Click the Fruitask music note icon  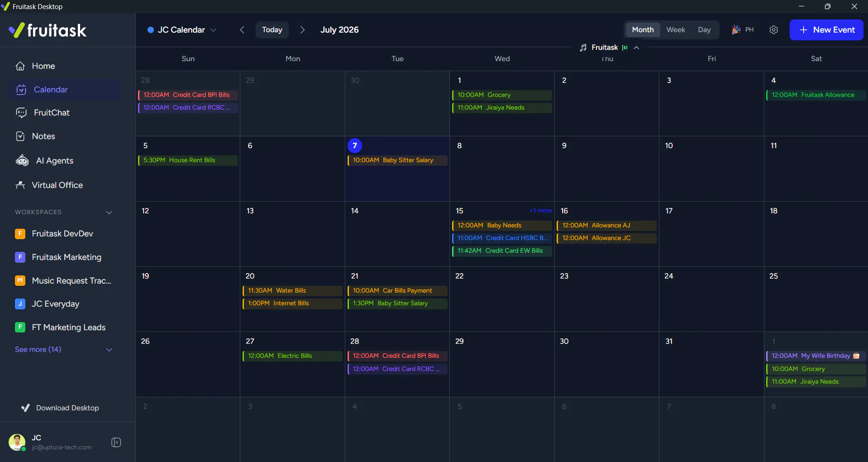point(583,48)
